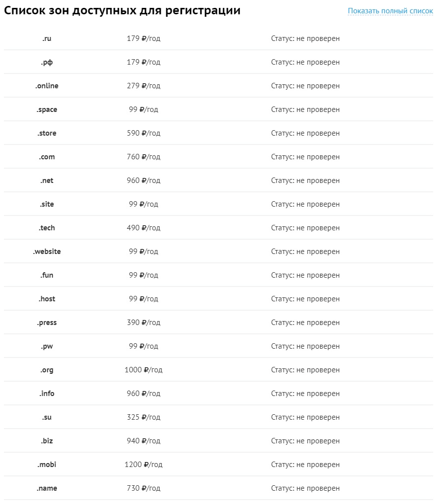Click the status text in the .info row

pyautogui.click(x=305, y=394)
